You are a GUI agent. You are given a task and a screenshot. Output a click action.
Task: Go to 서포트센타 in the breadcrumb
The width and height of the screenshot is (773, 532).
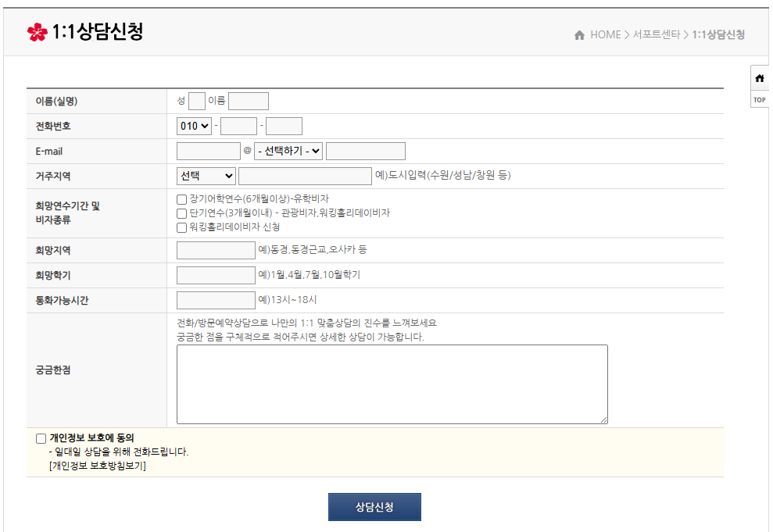click(x=657, y=35)
